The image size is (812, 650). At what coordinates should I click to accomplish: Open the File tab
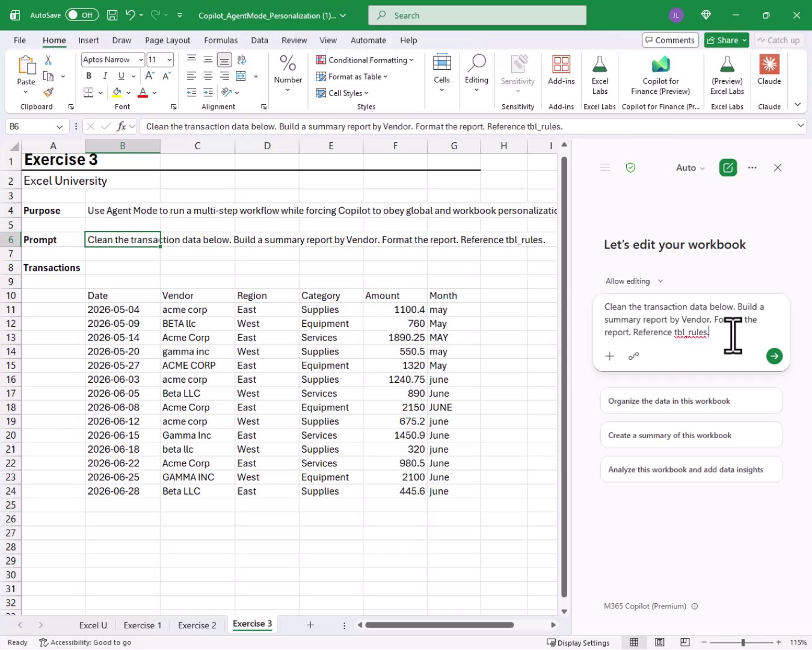[20, 40]
